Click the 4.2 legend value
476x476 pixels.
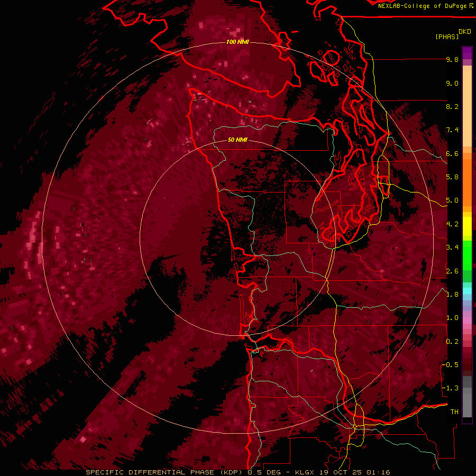[452, 224]
